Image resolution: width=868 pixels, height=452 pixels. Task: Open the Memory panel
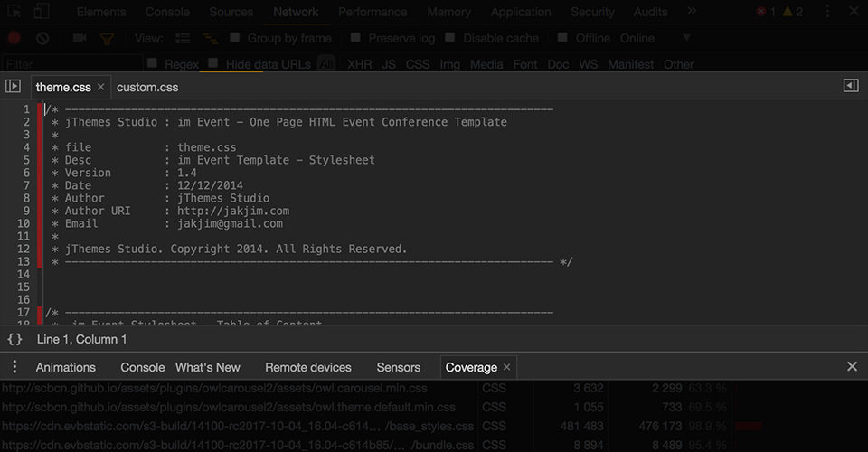(448, 12)
